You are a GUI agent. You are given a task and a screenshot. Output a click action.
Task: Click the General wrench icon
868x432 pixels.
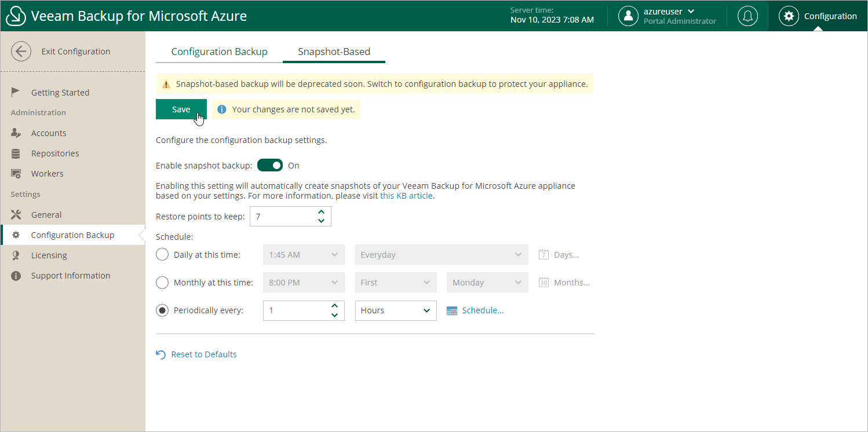tap(16, 215)
